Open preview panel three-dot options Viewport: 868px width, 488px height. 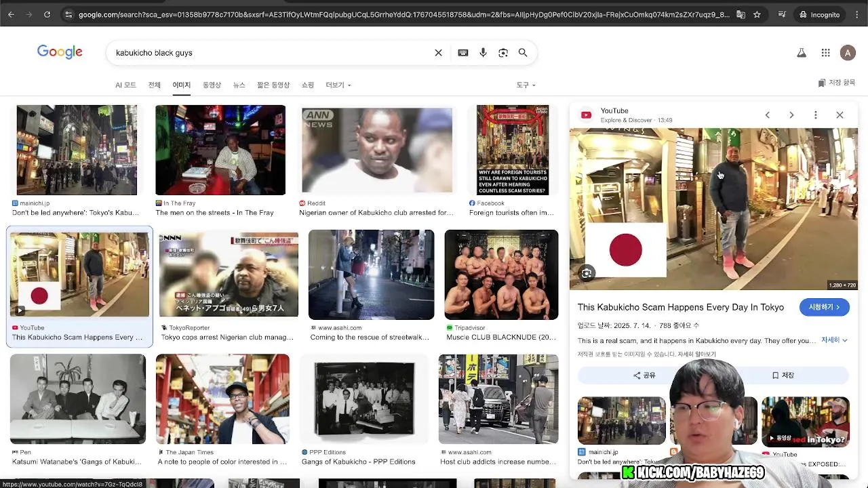(816, 115)
